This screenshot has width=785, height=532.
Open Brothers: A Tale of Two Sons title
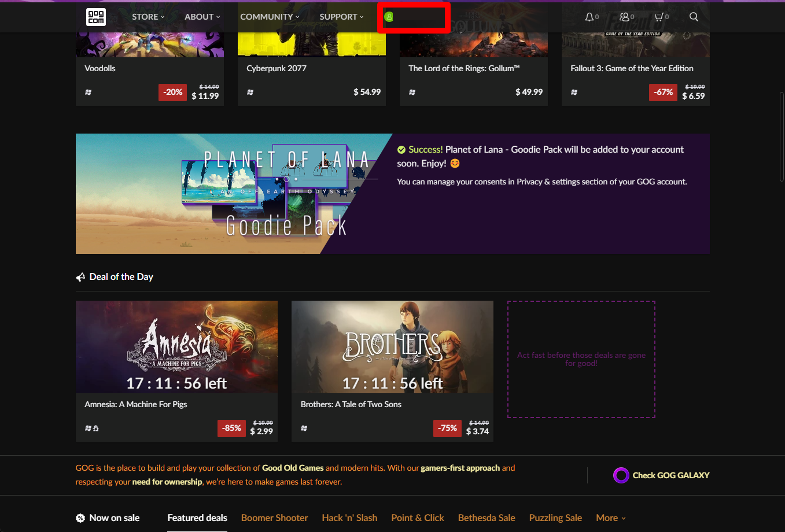[x=351, y=404]
